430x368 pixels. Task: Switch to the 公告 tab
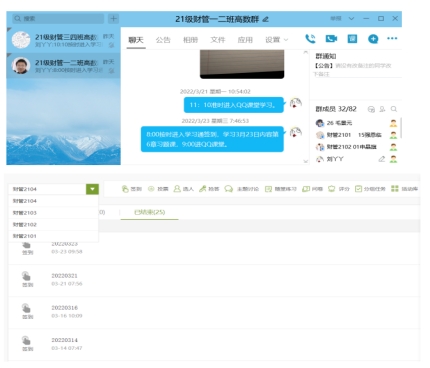coord(163,40)
